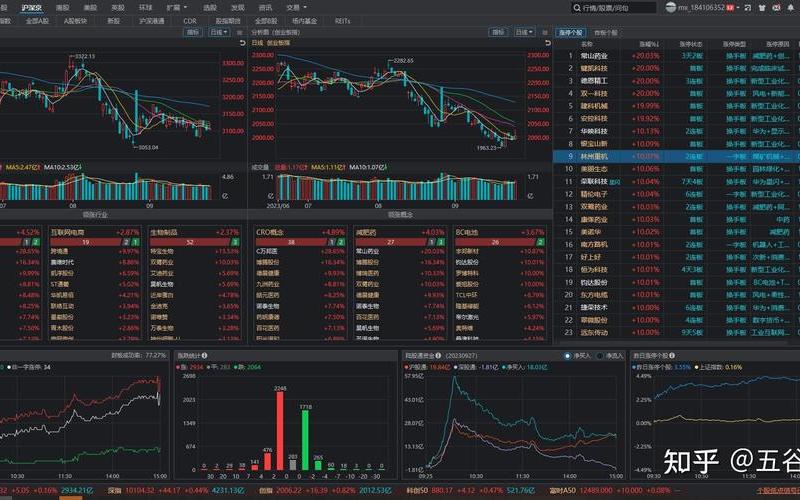Click the list icon beside right 日线
The image size is (800, 500).
point(544,32)
